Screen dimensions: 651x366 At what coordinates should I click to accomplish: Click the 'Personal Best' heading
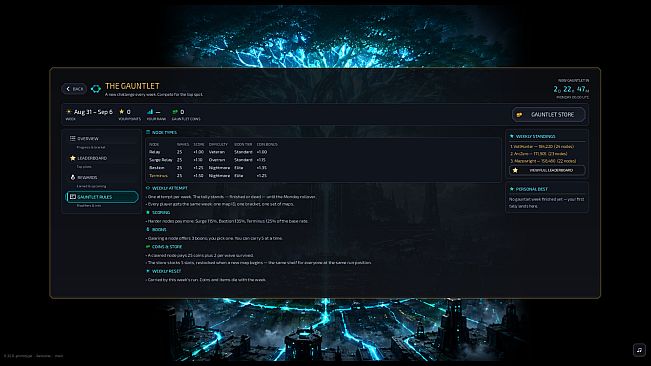click(x=532, y=189)
